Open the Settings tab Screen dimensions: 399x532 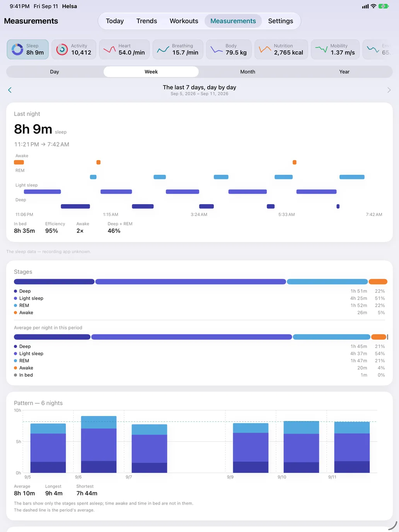point(281,21)
